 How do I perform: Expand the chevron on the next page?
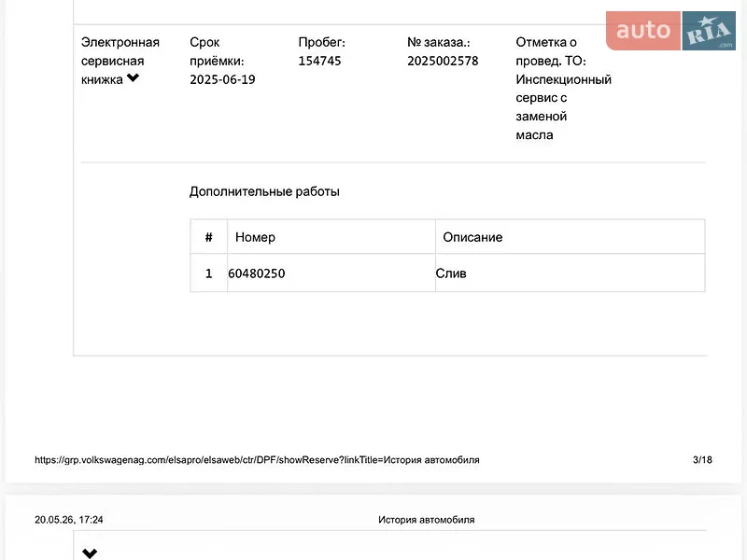pos(90,553)
